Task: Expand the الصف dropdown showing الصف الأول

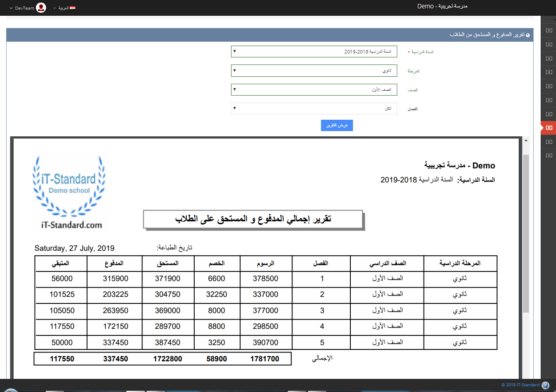Action: click(x=314, y=89)
